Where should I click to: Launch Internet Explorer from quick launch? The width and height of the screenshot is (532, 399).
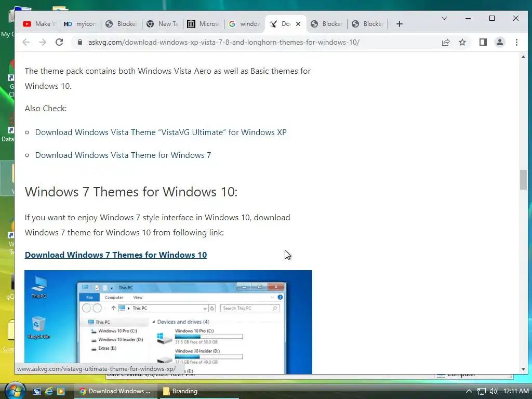(x=48, y=391)
